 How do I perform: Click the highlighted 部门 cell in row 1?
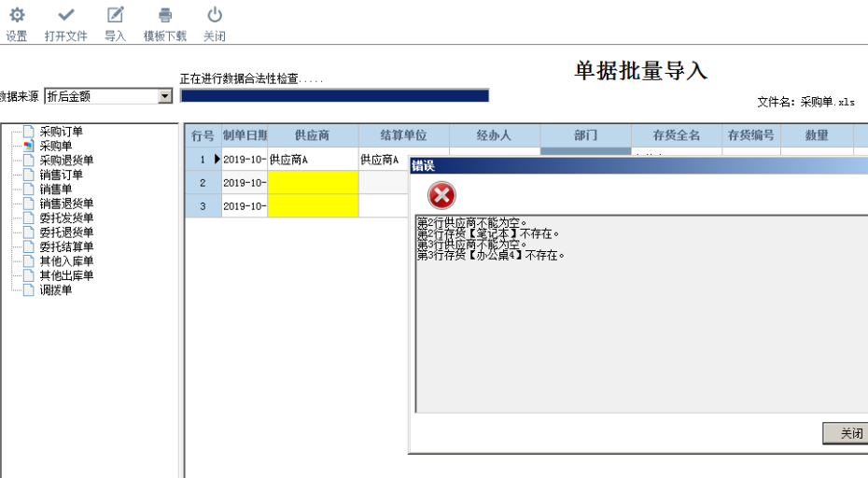(586, 150)
